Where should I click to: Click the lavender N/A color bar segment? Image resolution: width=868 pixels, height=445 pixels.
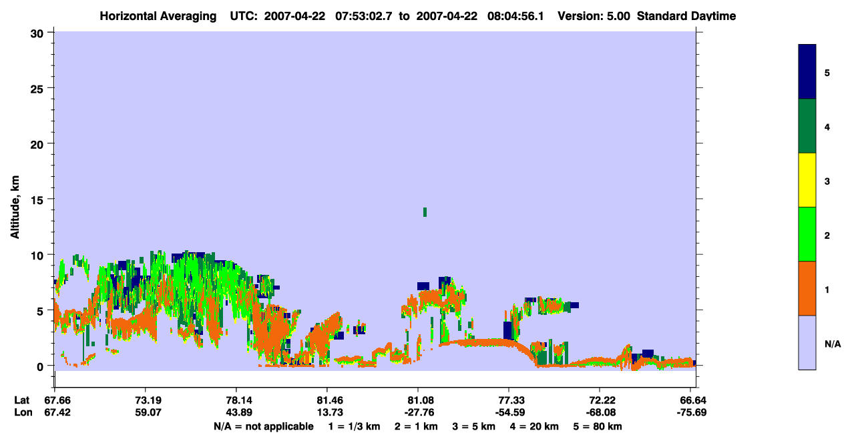(x=807, y=342)
